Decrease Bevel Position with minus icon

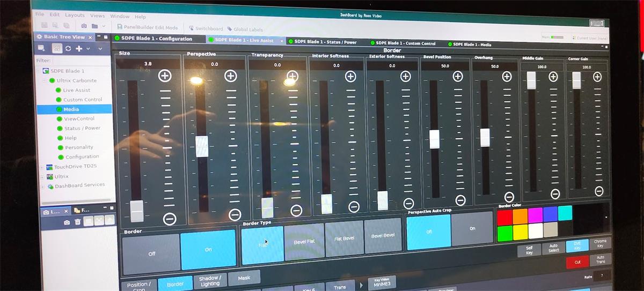point(460,200)
